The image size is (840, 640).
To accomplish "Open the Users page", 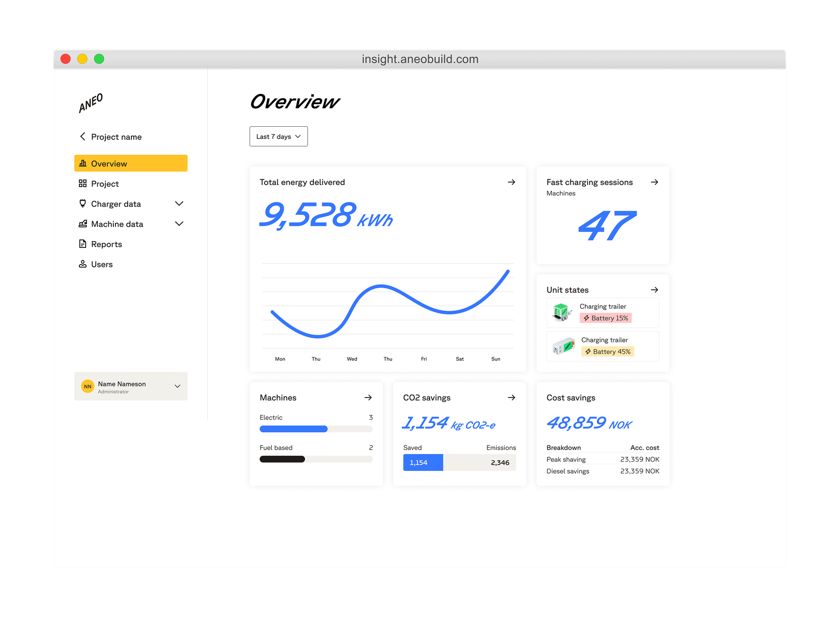I will tap(101, 264).
